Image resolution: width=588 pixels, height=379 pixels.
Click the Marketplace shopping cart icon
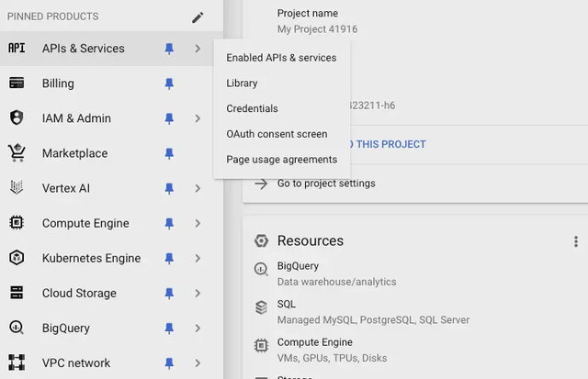click(x=17, y=153)
